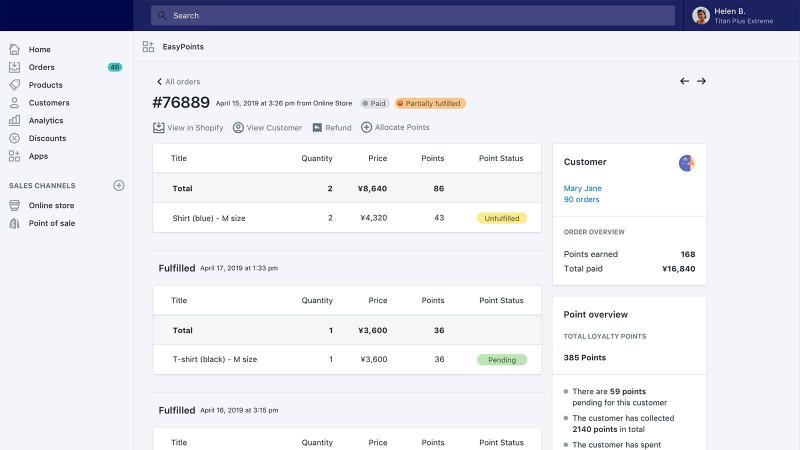Open the Discounts icon
This screenshot has height=450, width=800.
[15, 138]
